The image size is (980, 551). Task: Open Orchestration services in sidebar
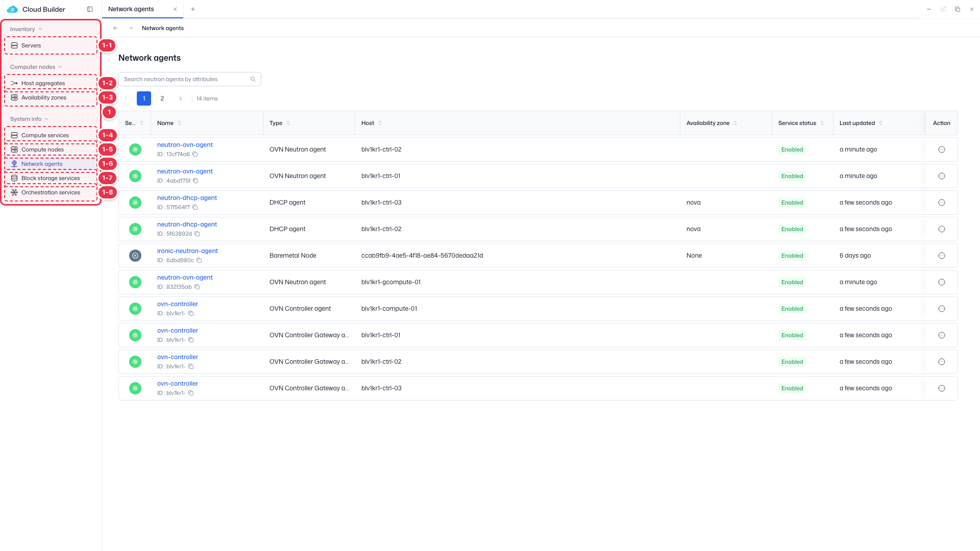(51, 192)
